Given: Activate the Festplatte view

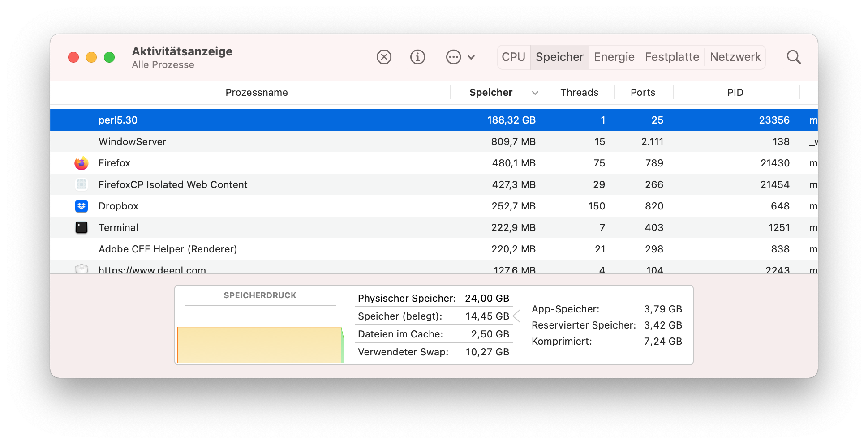Looking at the screenshot, I should point(672,57).
